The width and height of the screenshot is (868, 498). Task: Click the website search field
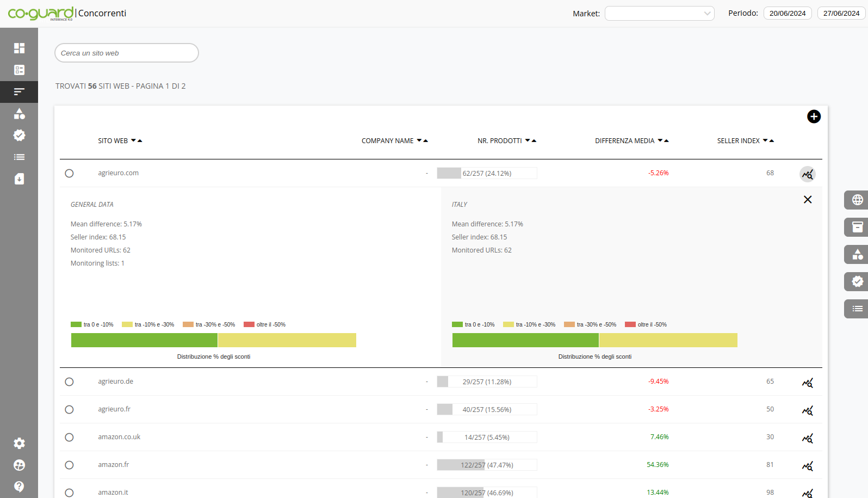(127, 53)
